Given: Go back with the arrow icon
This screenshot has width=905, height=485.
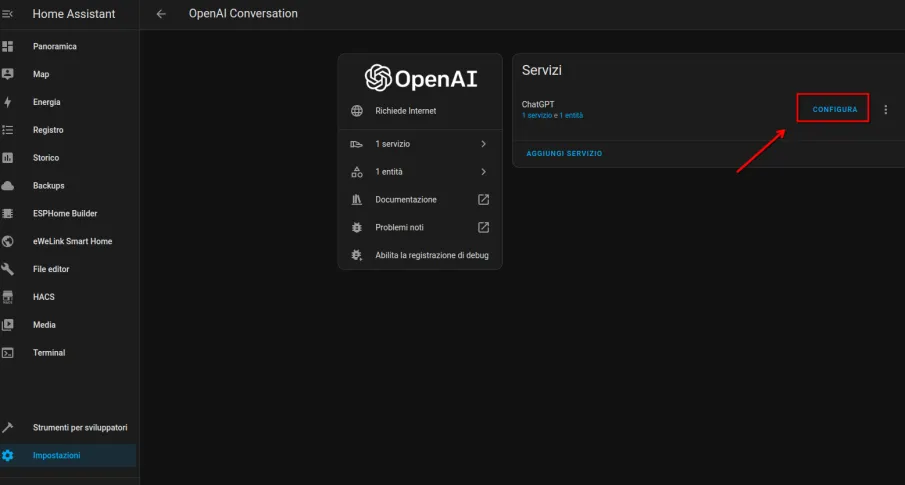Looking at the screenshot, I should [x=161, y=14].
